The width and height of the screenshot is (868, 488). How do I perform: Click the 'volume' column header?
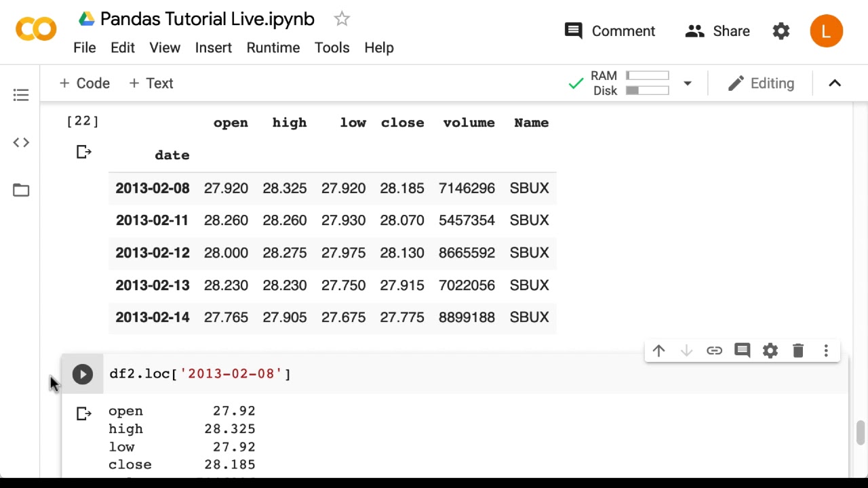469,123
